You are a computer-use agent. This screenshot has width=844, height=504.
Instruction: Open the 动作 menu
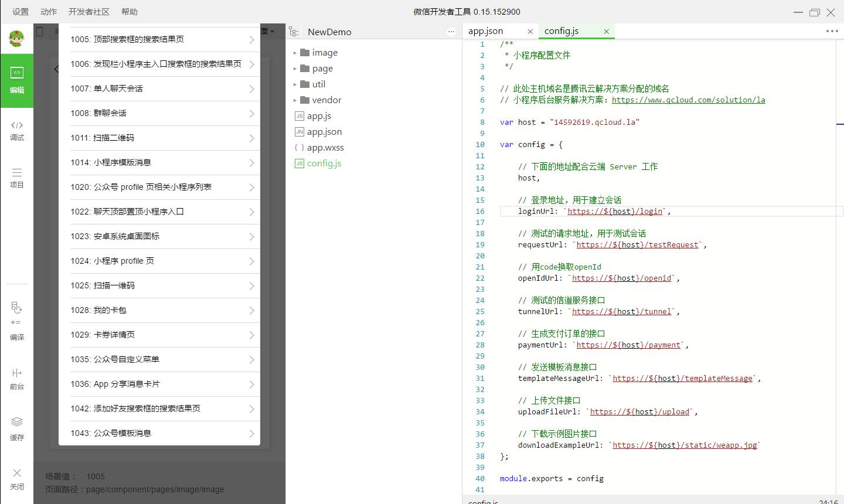(49, 12)
